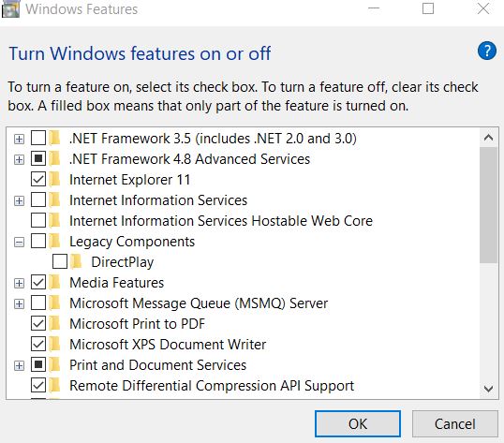Uncheck the Media Features checkbox

pos(38,282)
